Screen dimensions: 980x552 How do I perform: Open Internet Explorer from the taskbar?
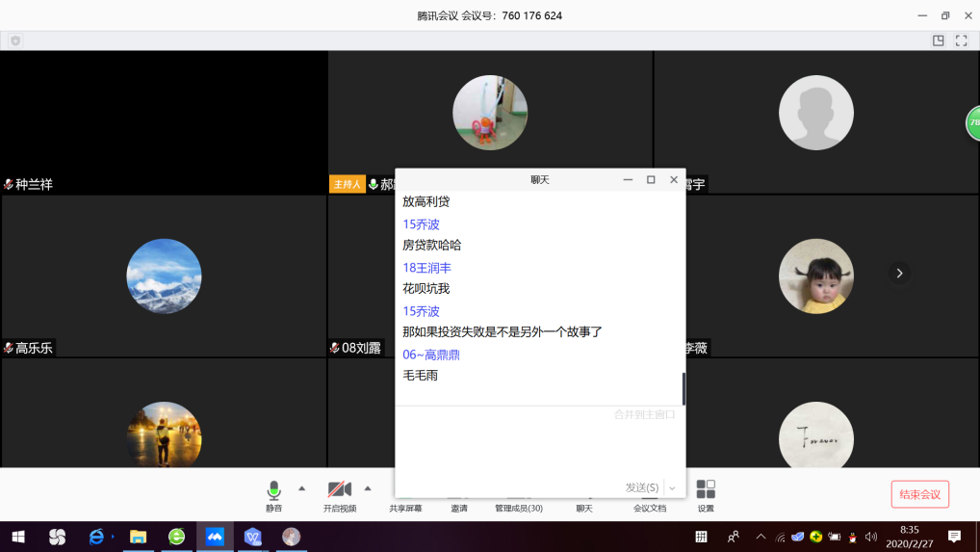click(96, 537)
